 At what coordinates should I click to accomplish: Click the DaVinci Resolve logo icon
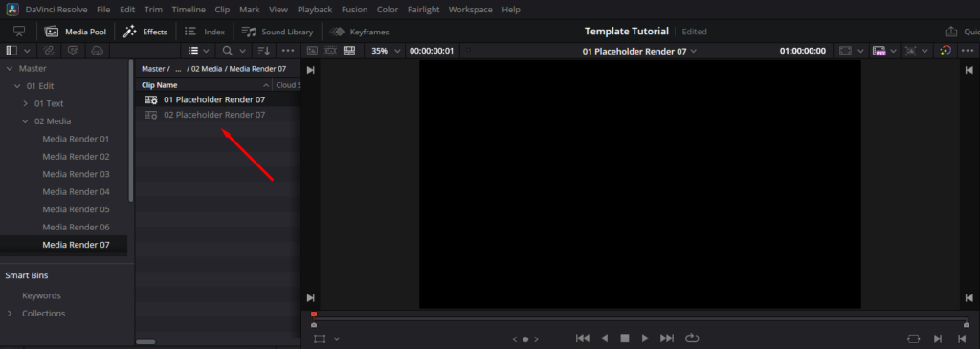click(11, 10)
